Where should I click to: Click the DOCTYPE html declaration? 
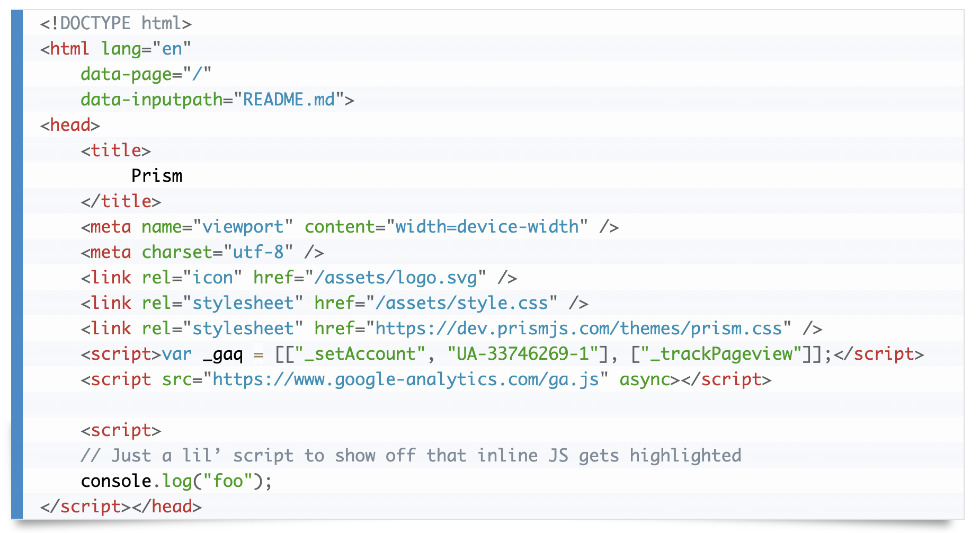click(115, 23)
